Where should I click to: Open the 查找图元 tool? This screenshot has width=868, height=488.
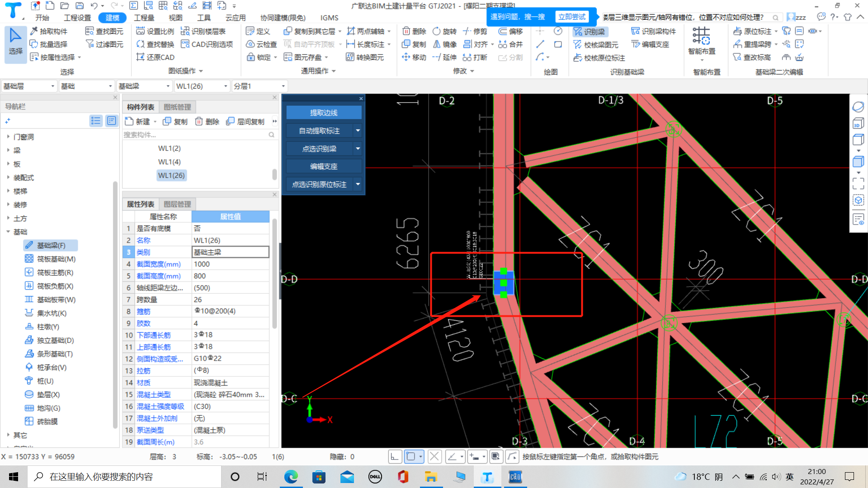(x=104, y=31)
